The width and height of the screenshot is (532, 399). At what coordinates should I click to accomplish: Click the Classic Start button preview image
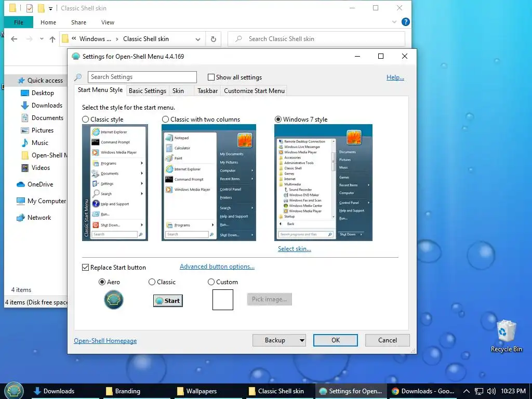(168, 301)
